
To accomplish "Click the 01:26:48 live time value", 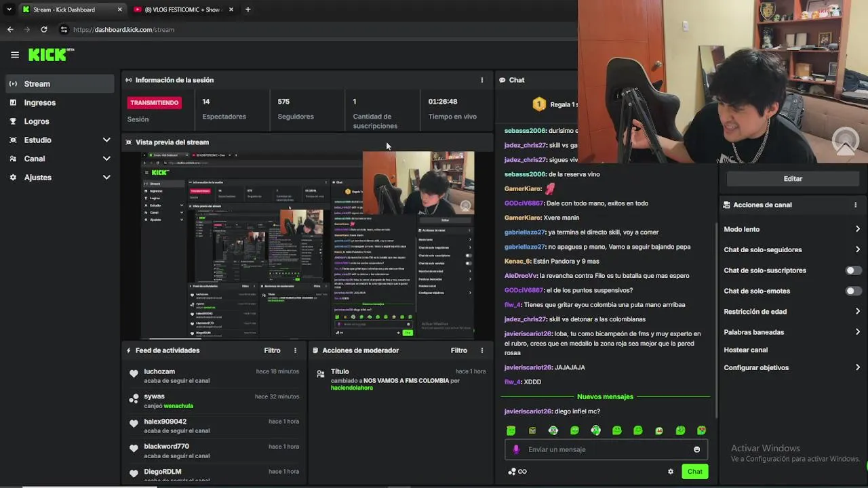I will tap(443, 102).
